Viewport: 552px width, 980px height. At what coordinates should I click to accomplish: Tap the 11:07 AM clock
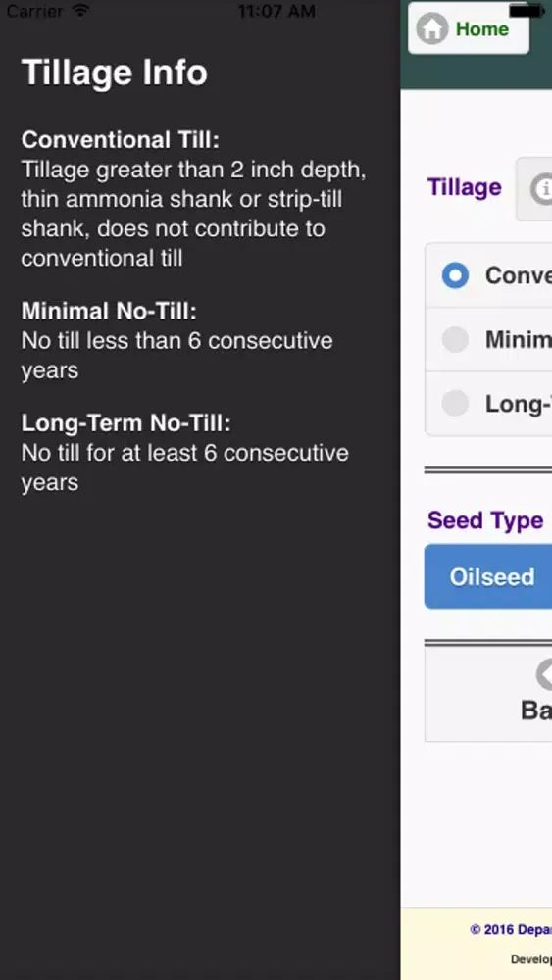pyautogui.click(x=276, y=11)
